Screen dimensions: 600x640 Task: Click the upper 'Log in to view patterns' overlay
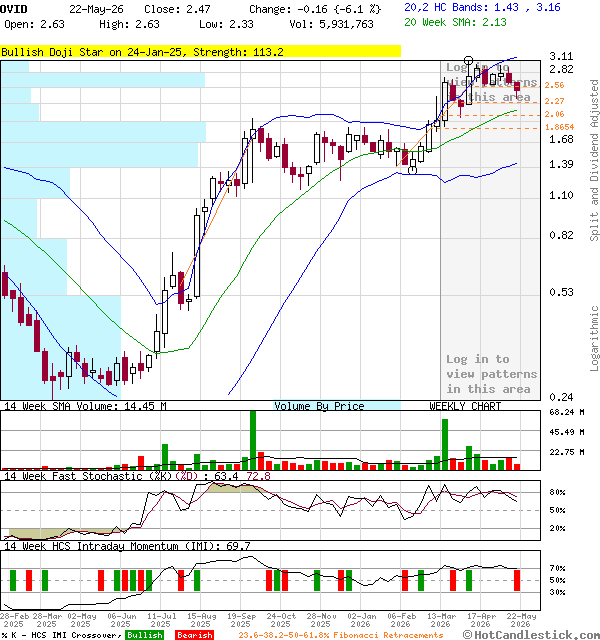(x=491, y=82)
